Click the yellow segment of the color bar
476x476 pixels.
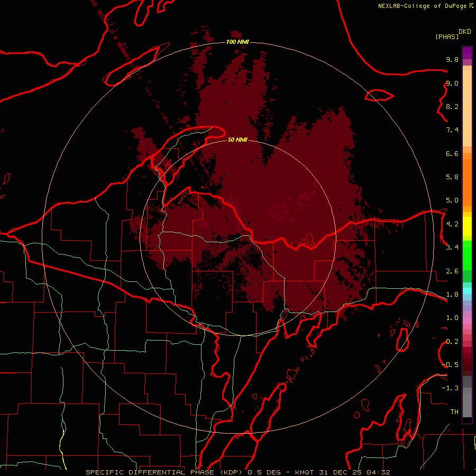click(x=467, y=226)
